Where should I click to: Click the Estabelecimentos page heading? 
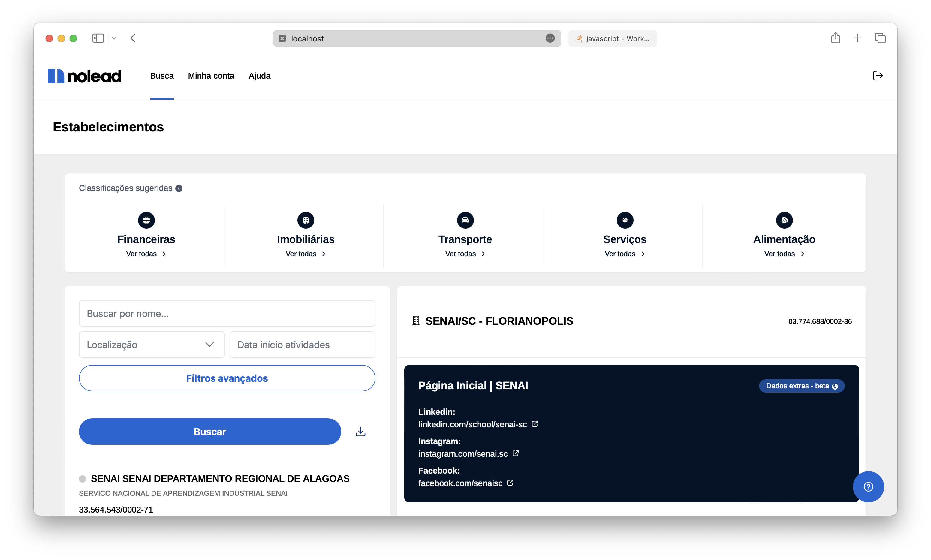108,127
